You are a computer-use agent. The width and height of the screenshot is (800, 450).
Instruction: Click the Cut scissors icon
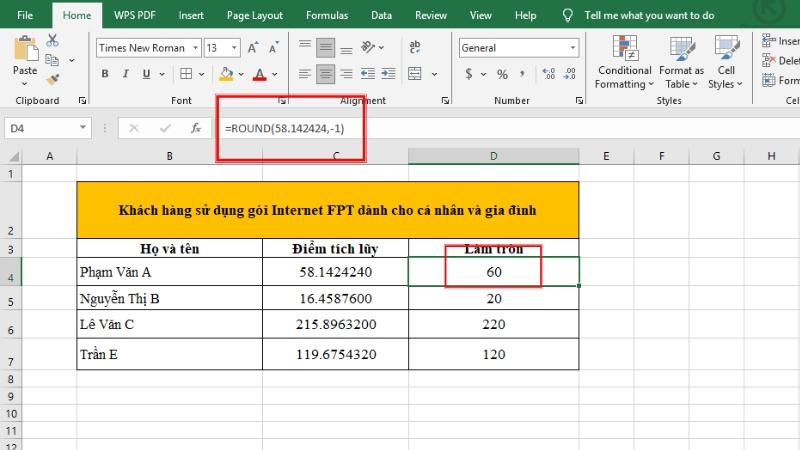tap(52, 40)
